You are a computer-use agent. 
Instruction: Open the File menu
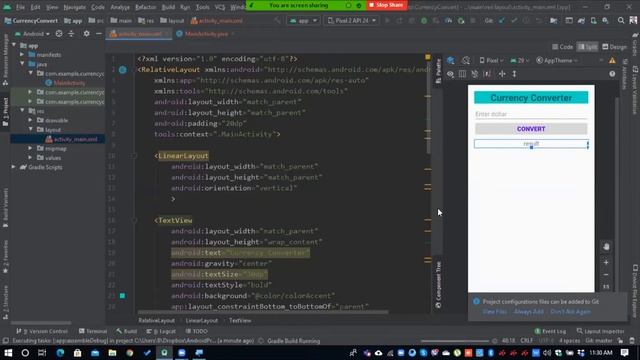tap(20, 7)
